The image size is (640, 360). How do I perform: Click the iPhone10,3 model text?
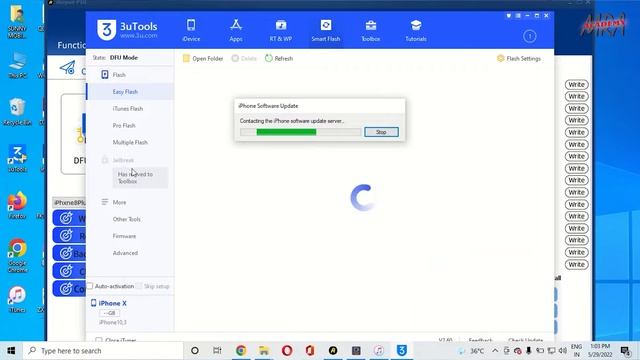tap(113, 322)
